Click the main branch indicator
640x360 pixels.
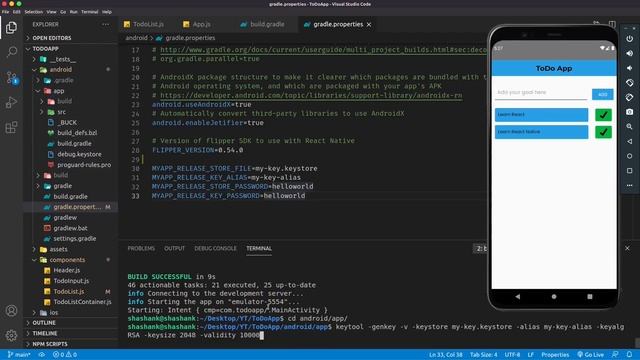coord(19,355)
